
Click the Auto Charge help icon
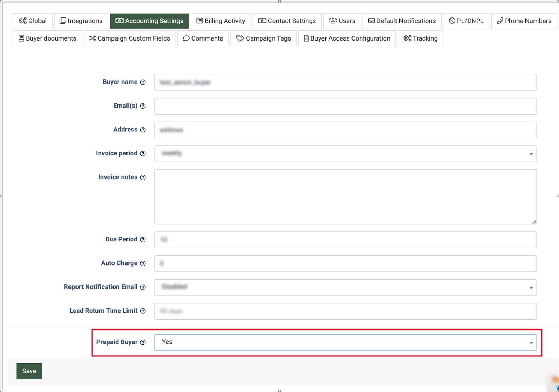[x=143, y=263]
